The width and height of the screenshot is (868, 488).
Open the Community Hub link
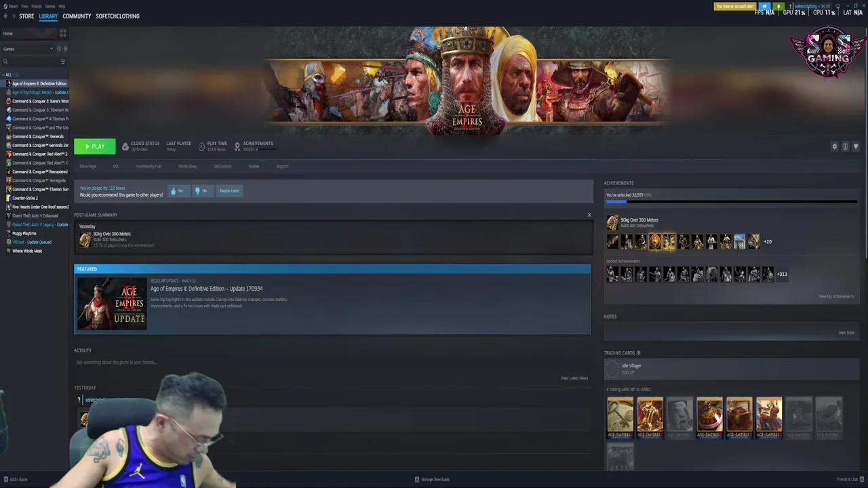(x=149, y=166)
